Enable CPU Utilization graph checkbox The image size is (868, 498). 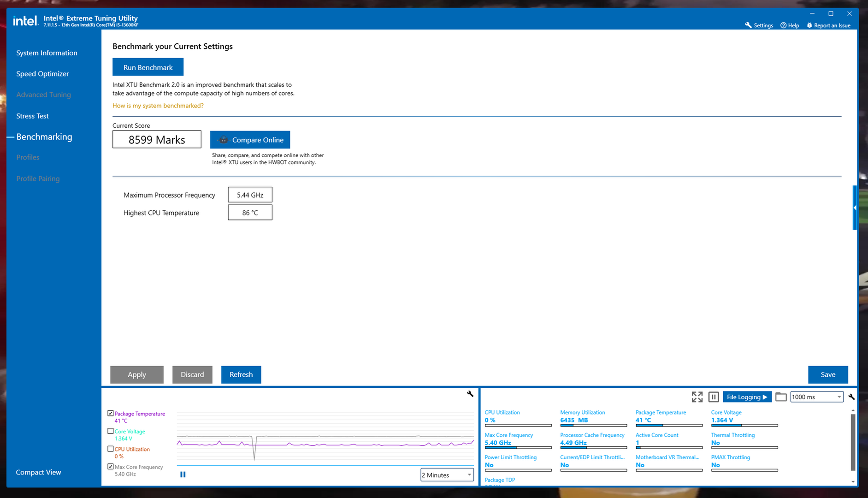(111, 449)
